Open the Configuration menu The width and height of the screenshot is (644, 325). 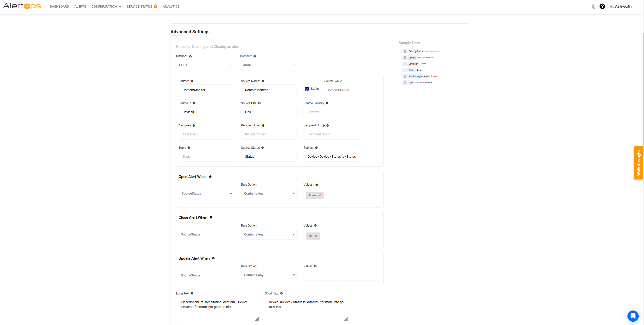106,6
